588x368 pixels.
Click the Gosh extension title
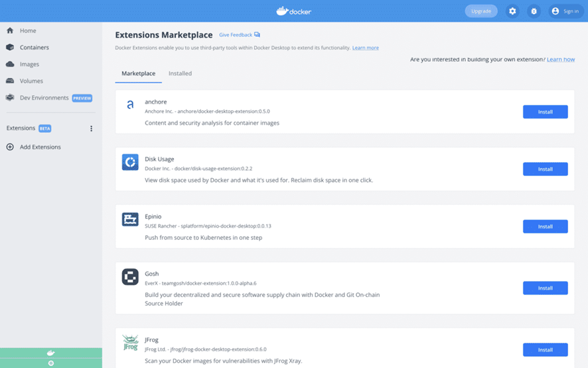151,274
